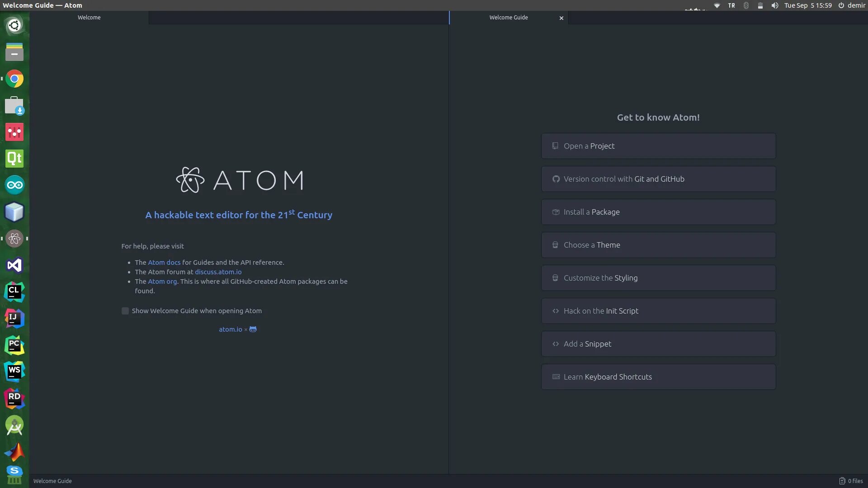Expand the Add a Snippet section
Image resolution: width=868 pixels, height=488 pixels.
click(x=658, y=344)
